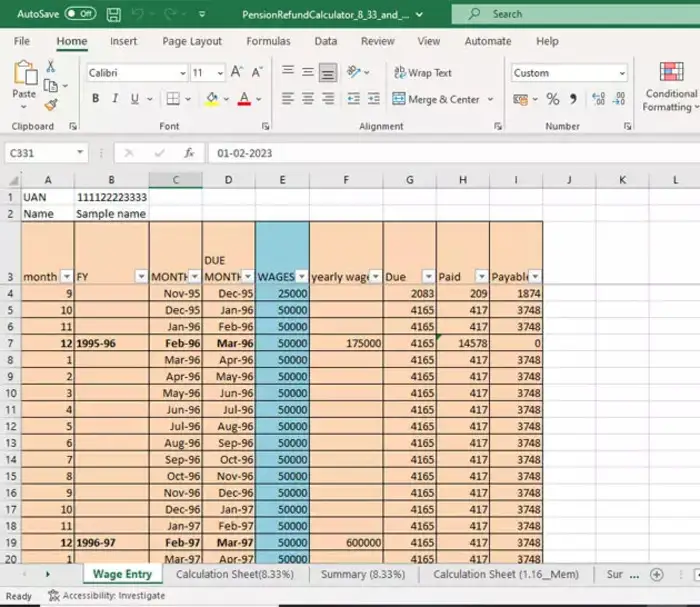Open the Formulas ribbon tab

coord(268,41)
